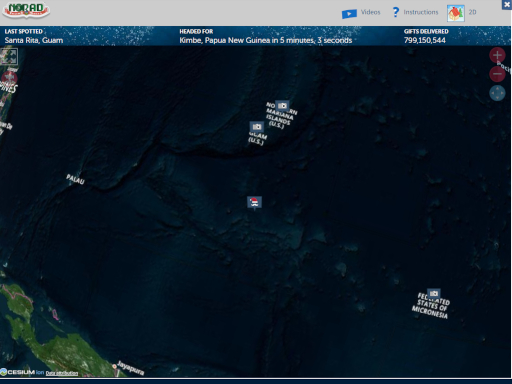The width and height of the screenshot is (512, 384).
Task: Click the Palau map label
Action: click(75, 179)
